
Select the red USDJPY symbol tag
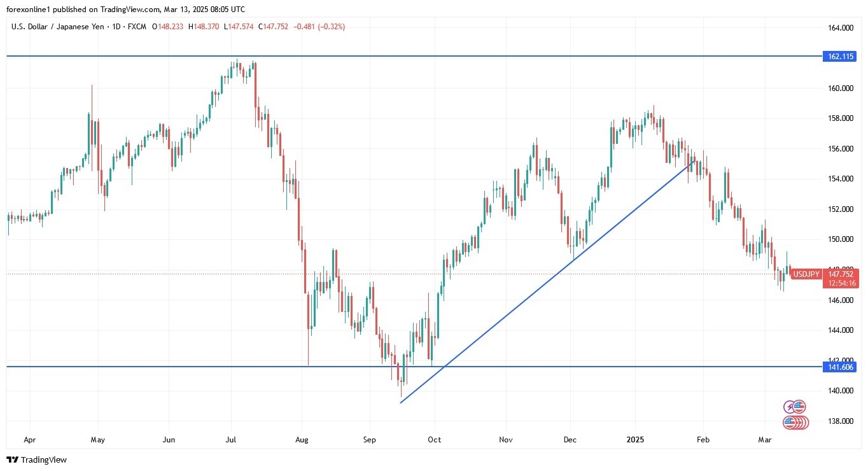[x=805, y=274]
